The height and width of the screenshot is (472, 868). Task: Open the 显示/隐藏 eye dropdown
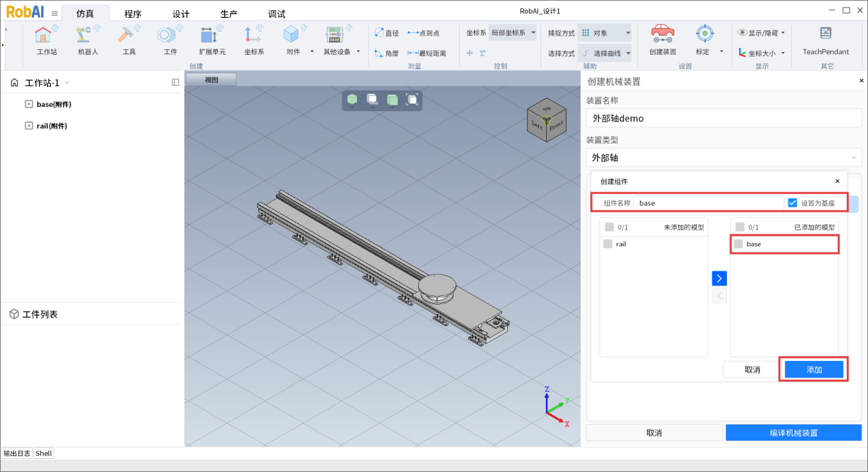click(x=761, y=32)
